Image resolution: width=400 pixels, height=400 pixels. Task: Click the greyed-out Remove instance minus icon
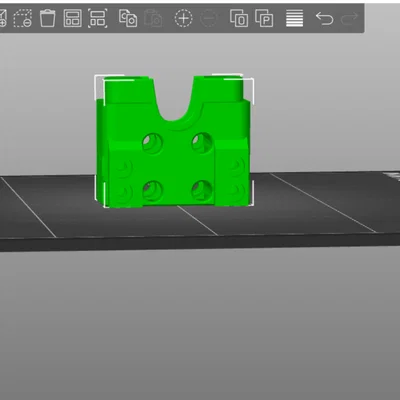point(209,18)
